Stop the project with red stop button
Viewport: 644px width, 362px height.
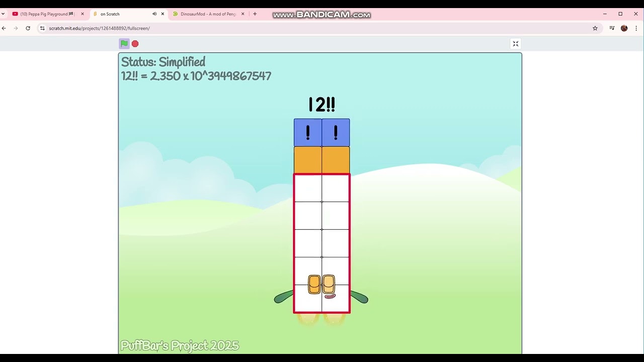point(135,44)
